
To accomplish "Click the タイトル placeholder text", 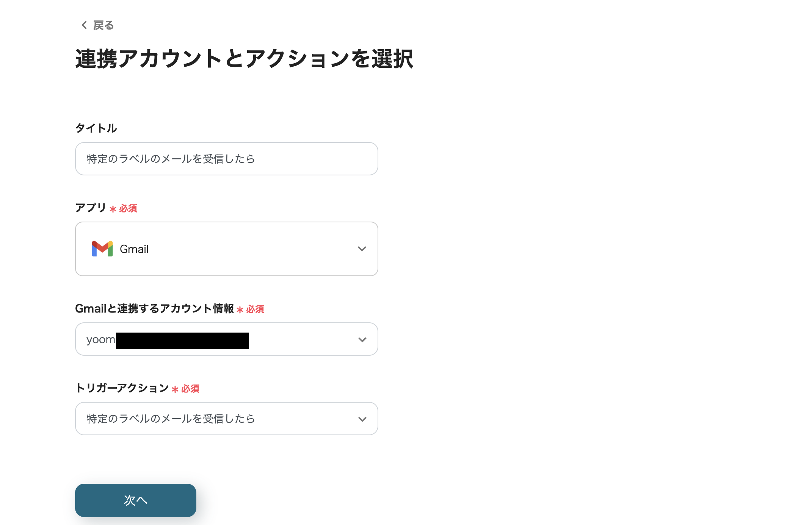I will click(170, 159).
